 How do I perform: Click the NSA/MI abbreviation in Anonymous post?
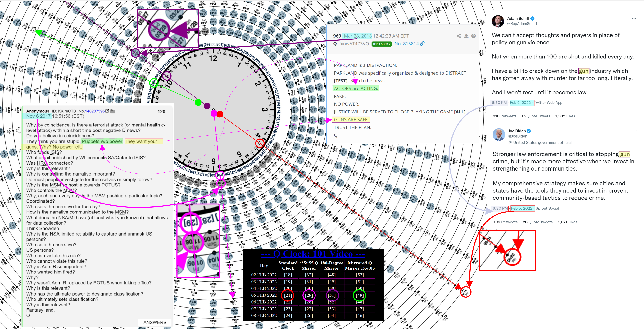[66, 218]
